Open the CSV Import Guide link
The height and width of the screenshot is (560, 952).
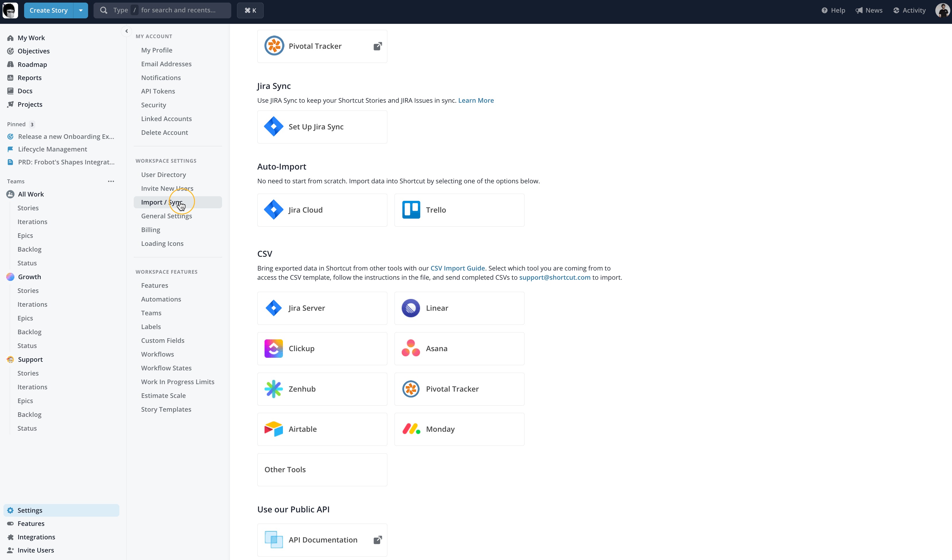pyautogui.click(x=457, y=269)
